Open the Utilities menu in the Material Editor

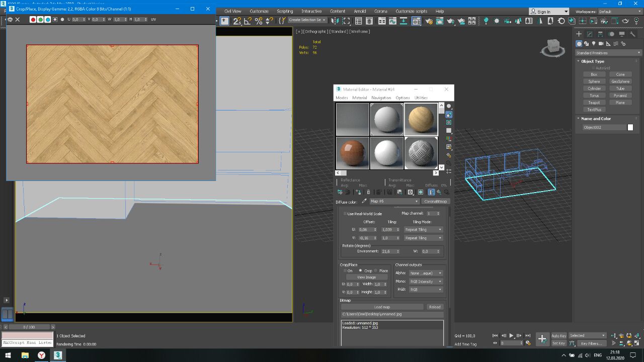pos(421,98)
